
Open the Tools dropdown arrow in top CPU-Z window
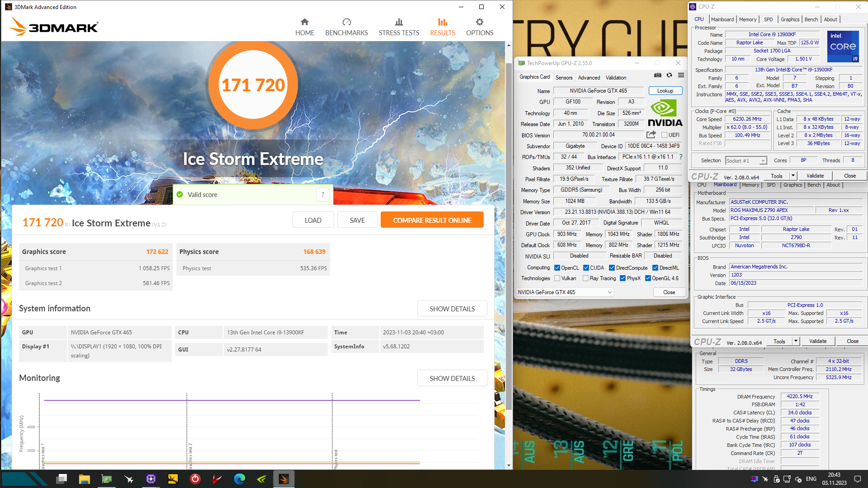[x=793, y=176]
